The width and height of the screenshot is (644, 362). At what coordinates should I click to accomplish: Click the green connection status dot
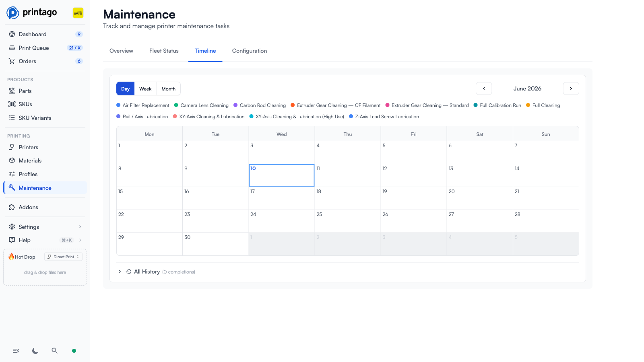click(x=74, y=351)
